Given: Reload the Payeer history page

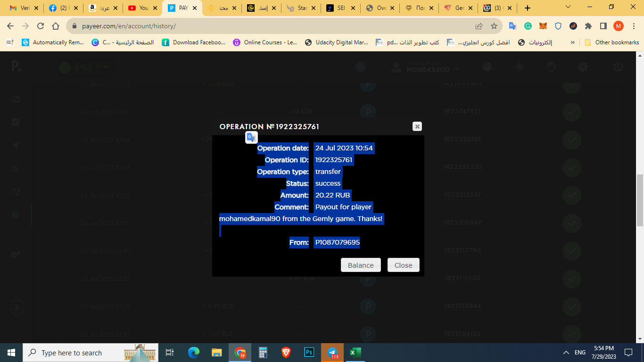Looking at the screenshot, I should click(41, 26).
